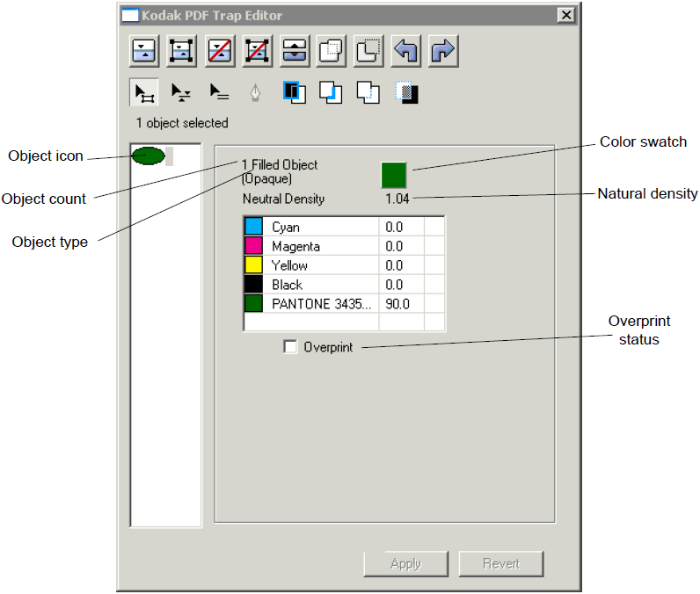700x594 pixels.
Task: Click the red-slashed trap icon without corner handles
Action: [219, 51]
